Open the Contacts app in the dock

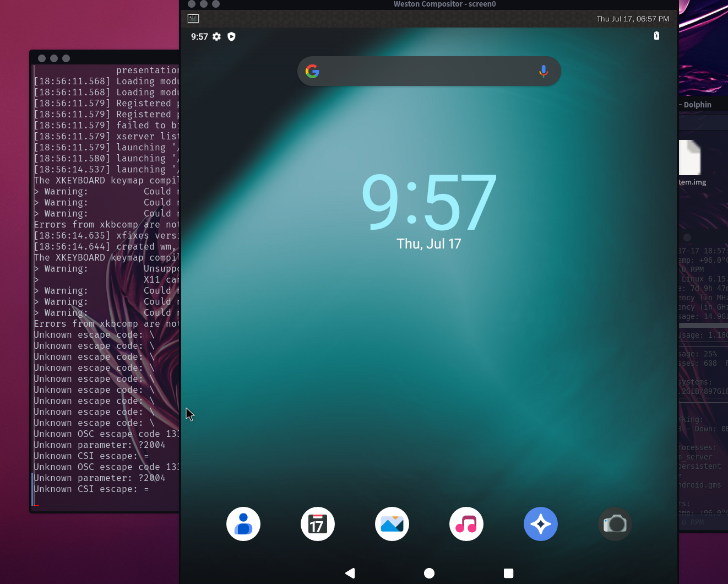coord(243,524)
